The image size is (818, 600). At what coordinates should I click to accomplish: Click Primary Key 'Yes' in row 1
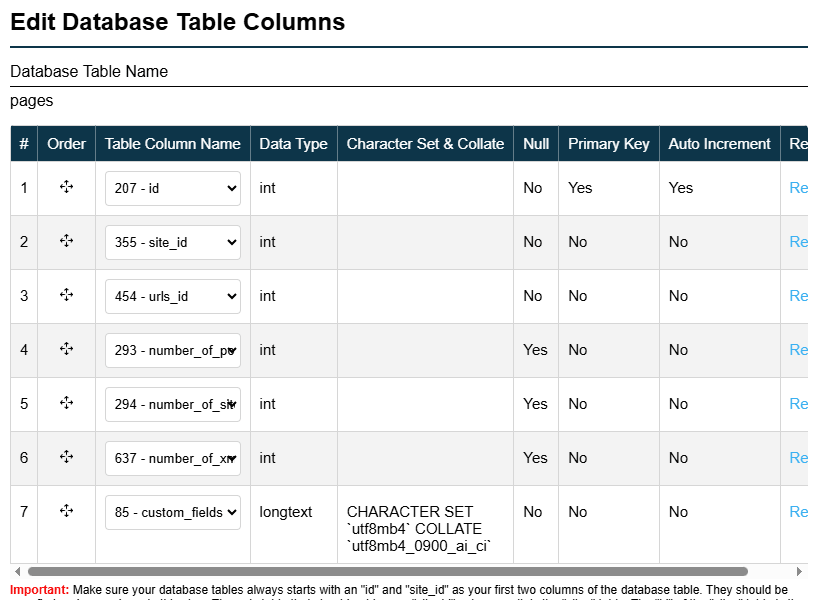click(580, 188)
